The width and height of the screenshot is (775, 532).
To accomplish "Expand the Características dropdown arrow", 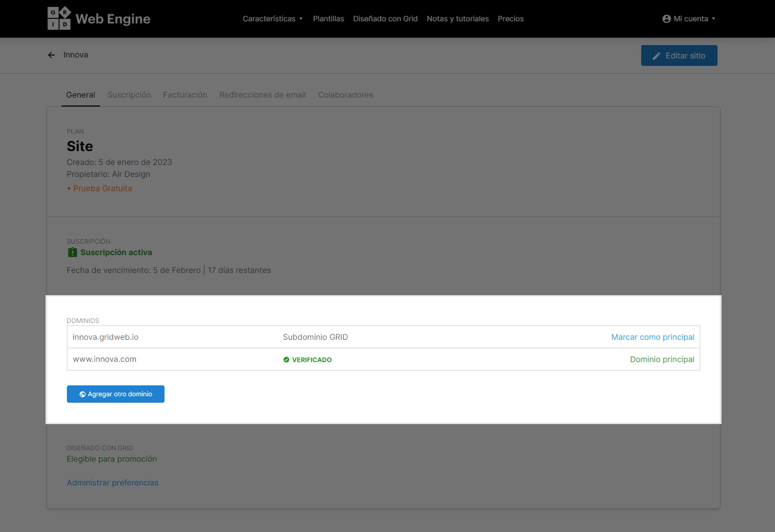I will click(x=301, y=19).
